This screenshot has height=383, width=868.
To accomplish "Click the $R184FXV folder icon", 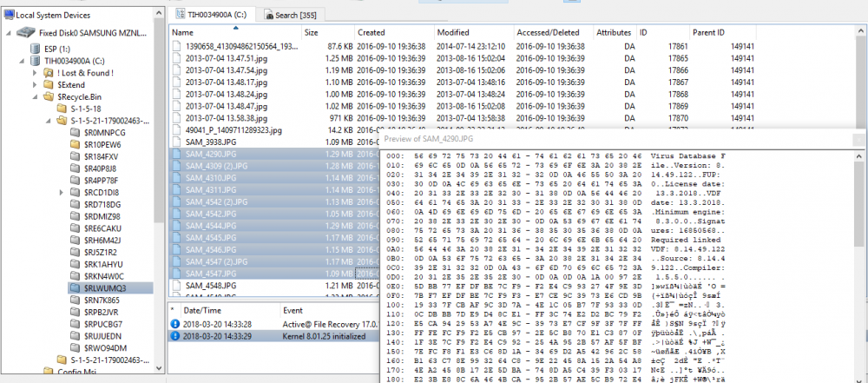I will click(76, 157).
